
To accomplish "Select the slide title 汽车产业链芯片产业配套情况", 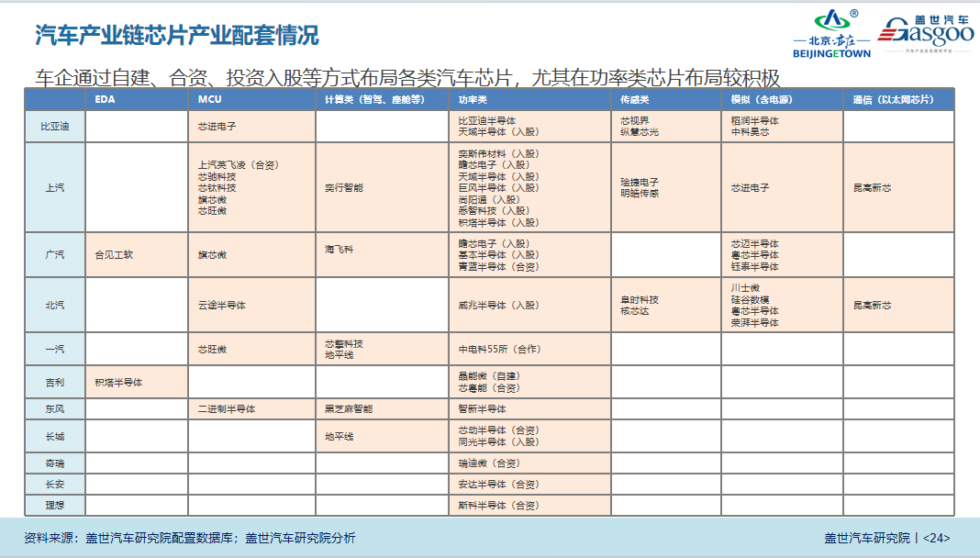I will point(177,36).
